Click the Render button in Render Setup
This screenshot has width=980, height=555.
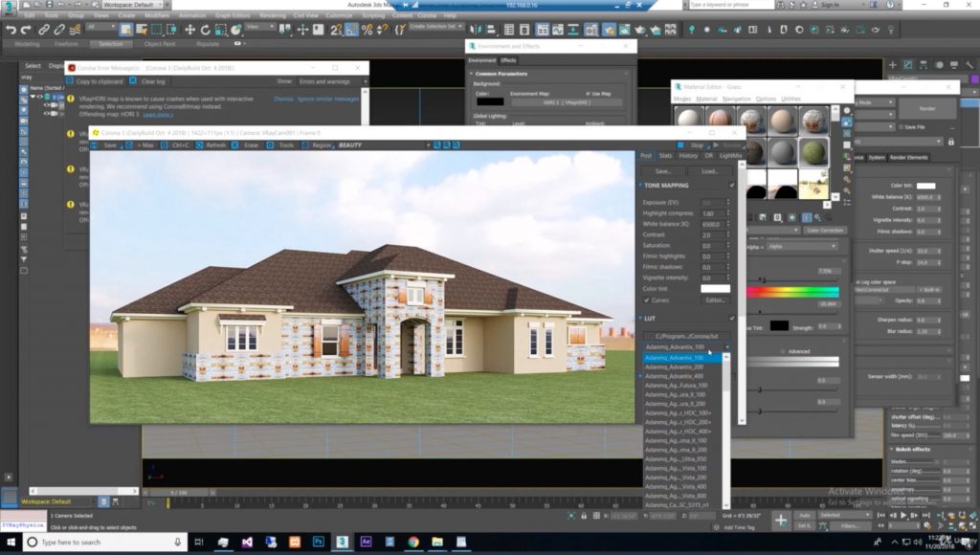coord(927,109)
